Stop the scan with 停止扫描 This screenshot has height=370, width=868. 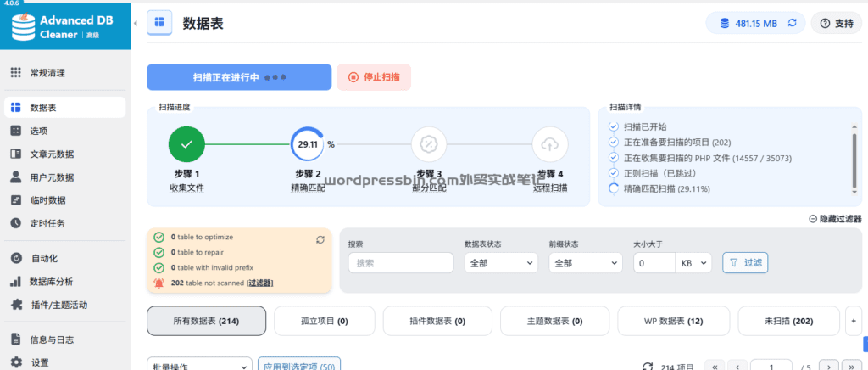(x=374, y=77)
